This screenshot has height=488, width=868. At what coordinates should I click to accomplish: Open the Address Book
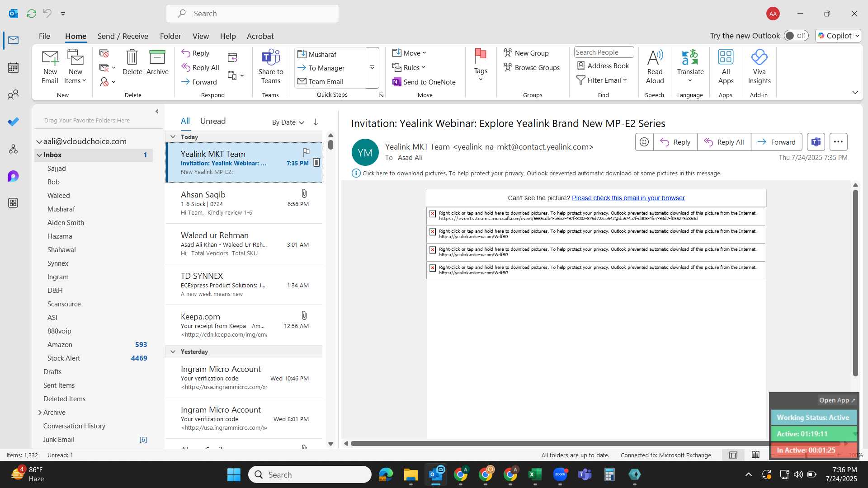[x=603, y=66]
